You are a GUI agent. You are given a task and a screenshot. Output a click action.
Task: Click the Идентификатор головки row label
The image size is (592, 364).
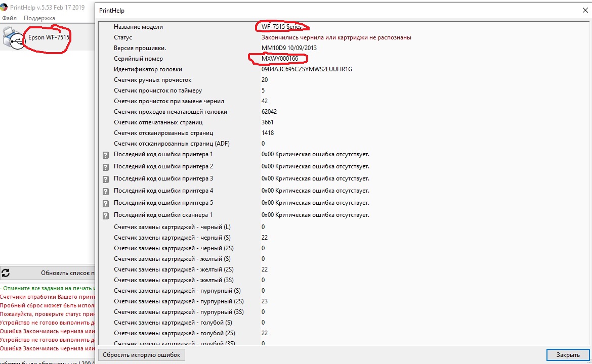tap(148, 69)
